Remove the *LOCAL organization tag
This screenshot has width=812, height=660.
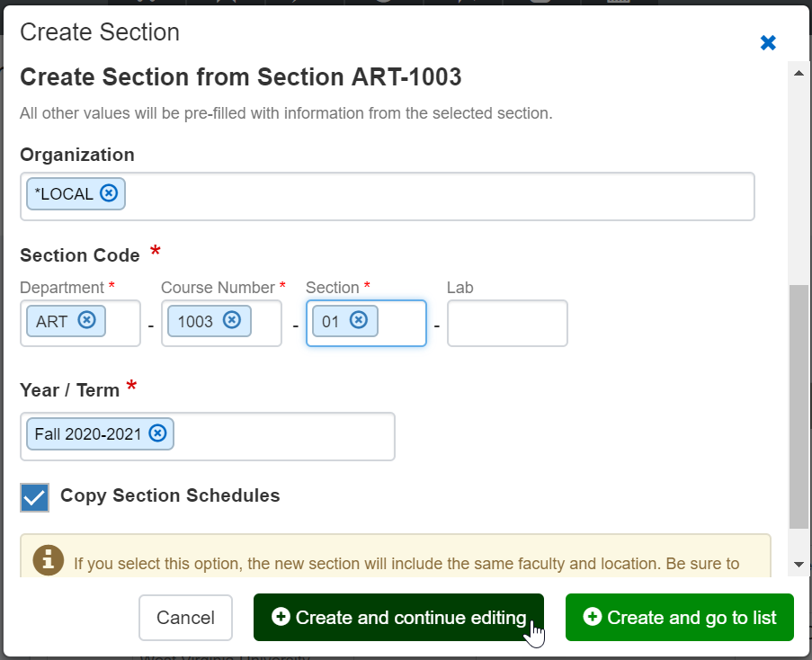coord(109,193)
